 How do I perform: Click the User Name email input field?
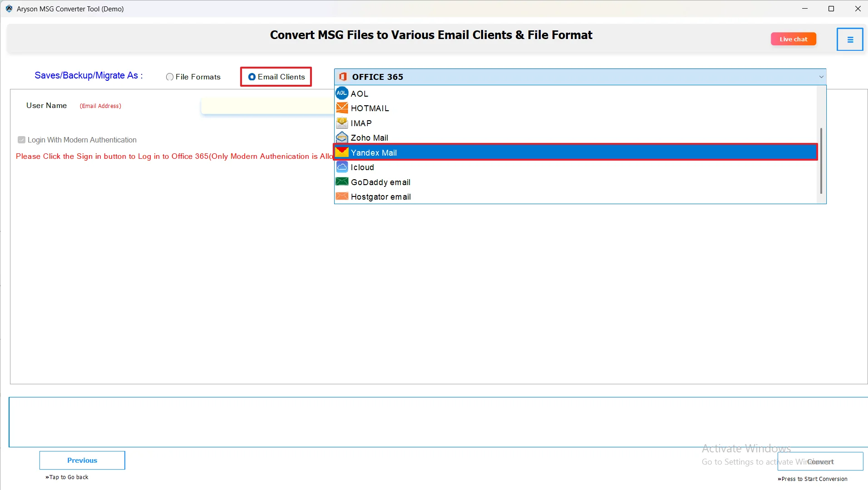(268, 106)
